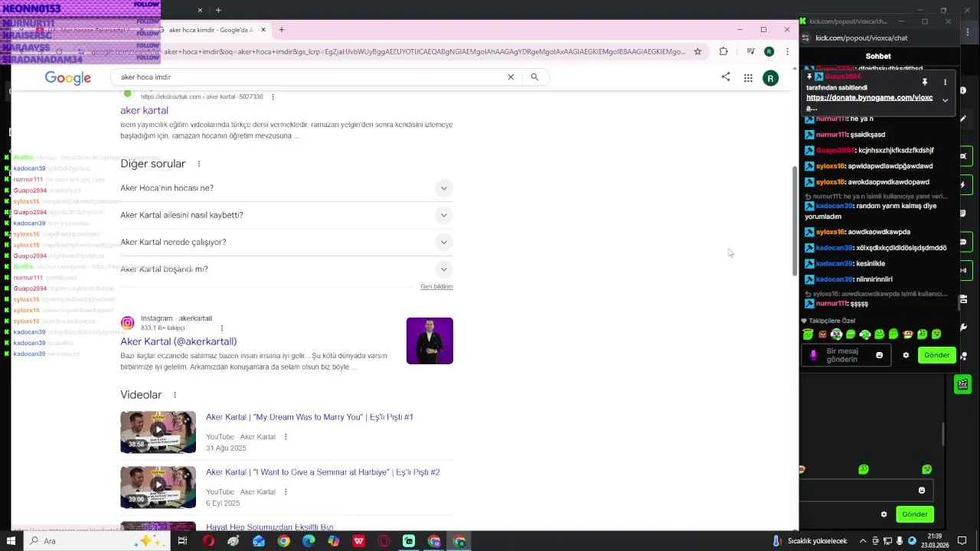Click the green clapperboard icon
Viewport: 980px width, 551px height.
pos(963,384)
